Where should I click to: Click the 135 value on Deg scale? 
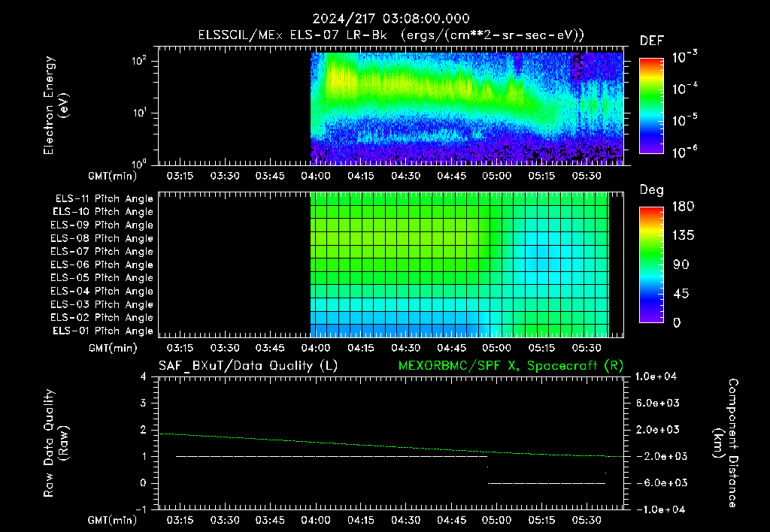point(683,235)
